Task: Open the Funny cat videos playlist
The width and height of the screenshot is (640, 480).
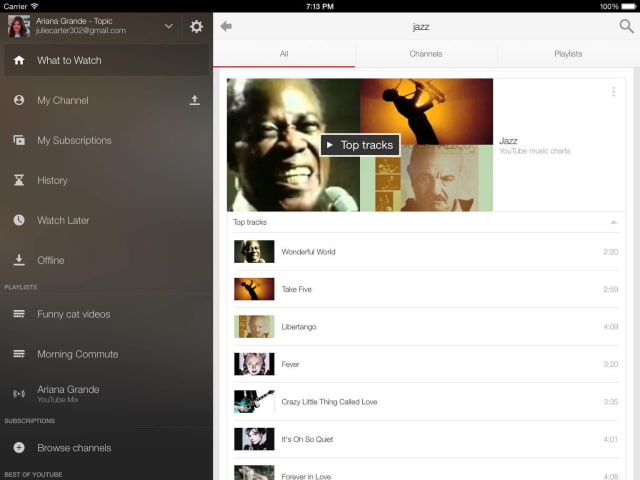Action: click(73, 314)
